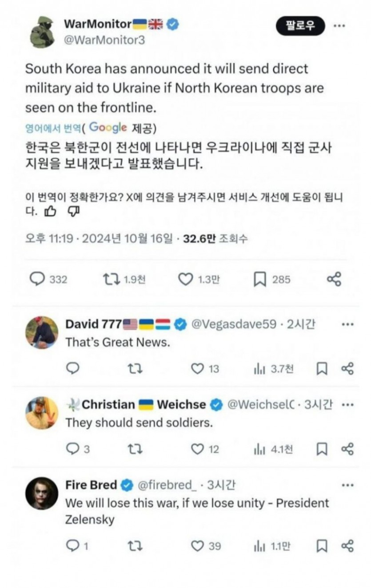Share Fire Bred's reply
The height and width of the screenshot is (588, 371).
[347, 546]
